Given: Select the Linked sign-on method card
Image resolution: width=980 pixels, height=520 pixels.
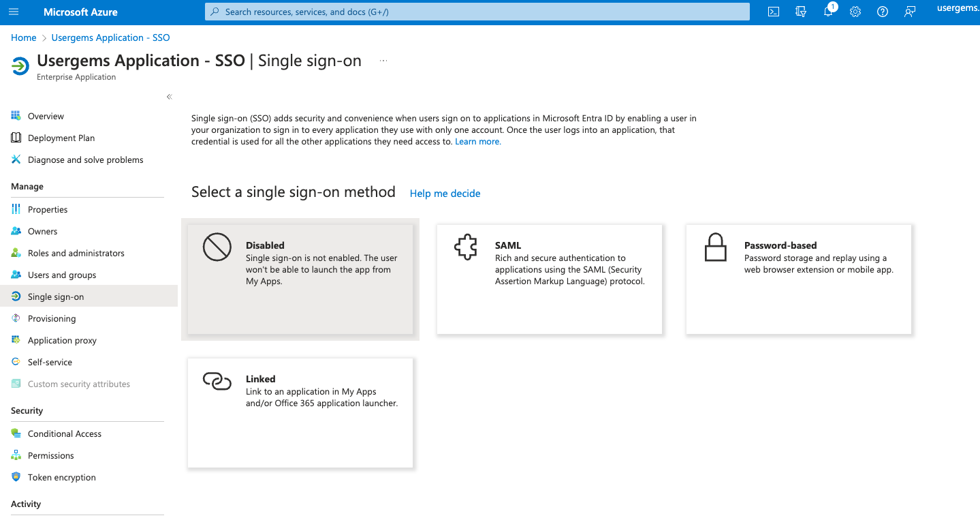Looking at the screenshot, I should tap(300, 413).
